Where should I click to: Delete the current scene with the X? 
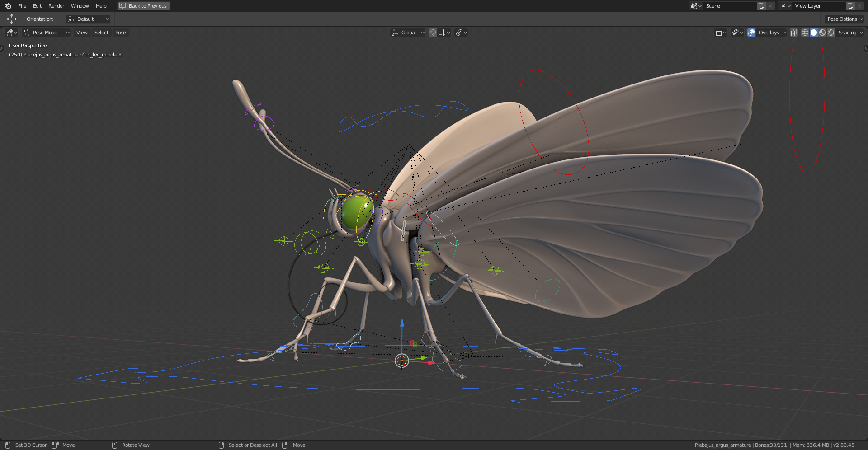tap(770, 6)
